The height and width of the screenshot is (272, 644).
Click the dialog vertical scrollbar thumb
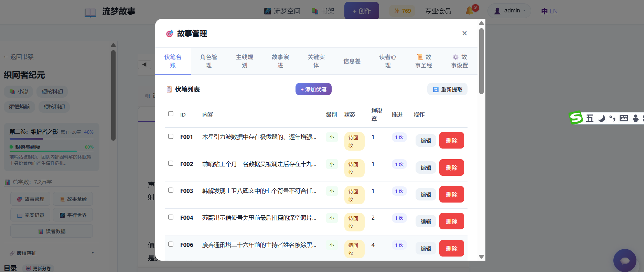pyautogui.click(x=481, y=61)
